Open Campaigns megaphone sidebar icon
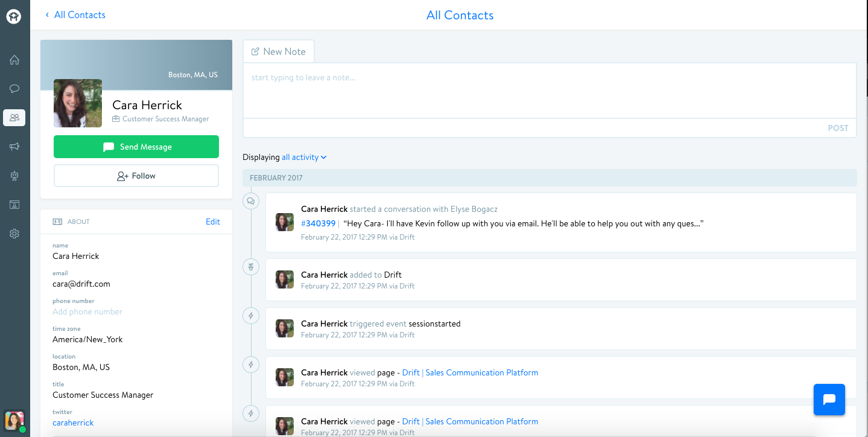868x437 pixels. click(14, 147)
